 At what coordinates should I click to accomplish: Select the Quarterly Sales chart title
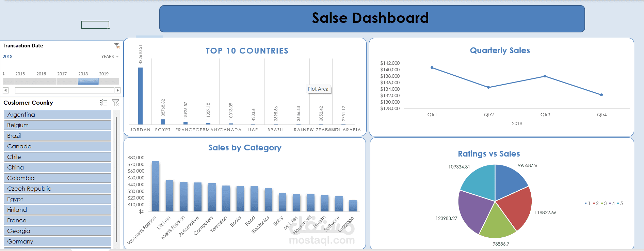[500, 50]
